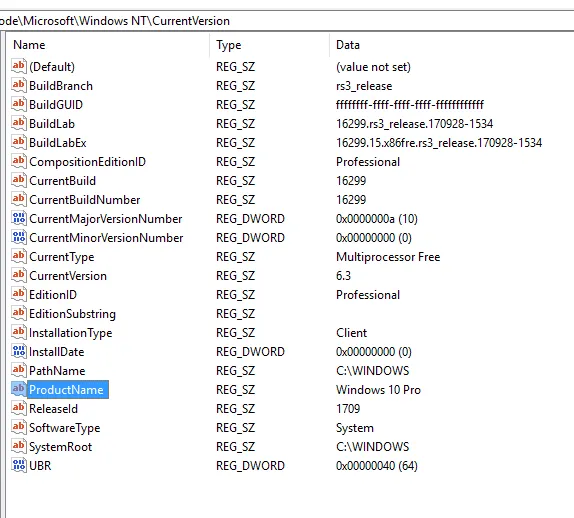574x518 pixels.
Task: Click the string icon beside ReleaseId
Action: point(19,408)
